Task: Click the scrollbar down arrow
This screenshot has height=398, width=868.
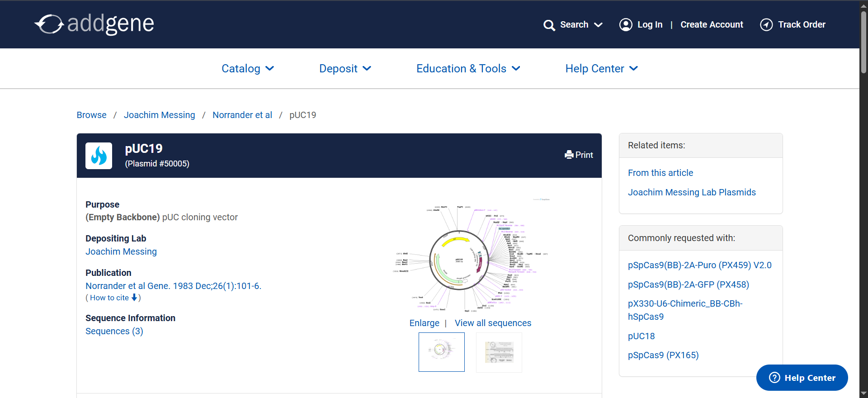Action: (863, 393)
